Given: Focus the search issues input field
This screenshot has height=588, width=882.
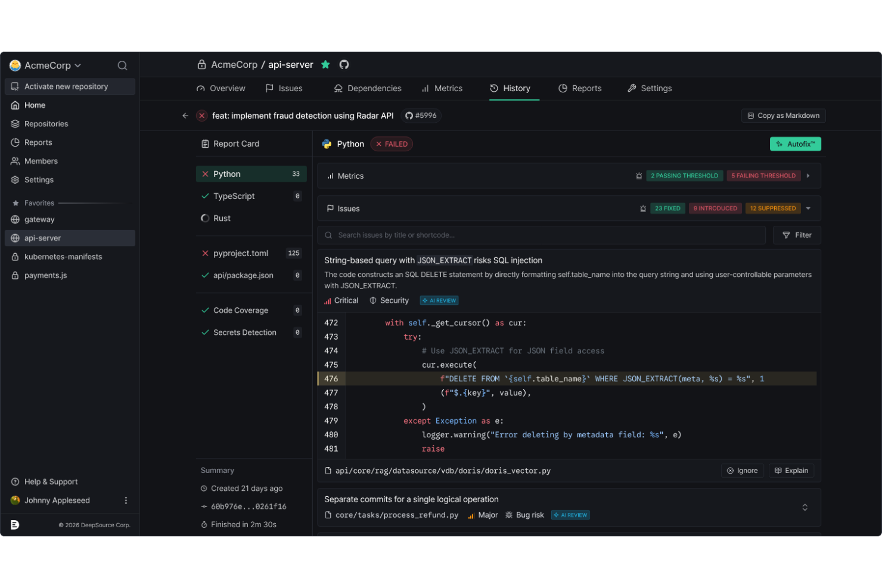Looking at the screenshot, I should (541, 235).
